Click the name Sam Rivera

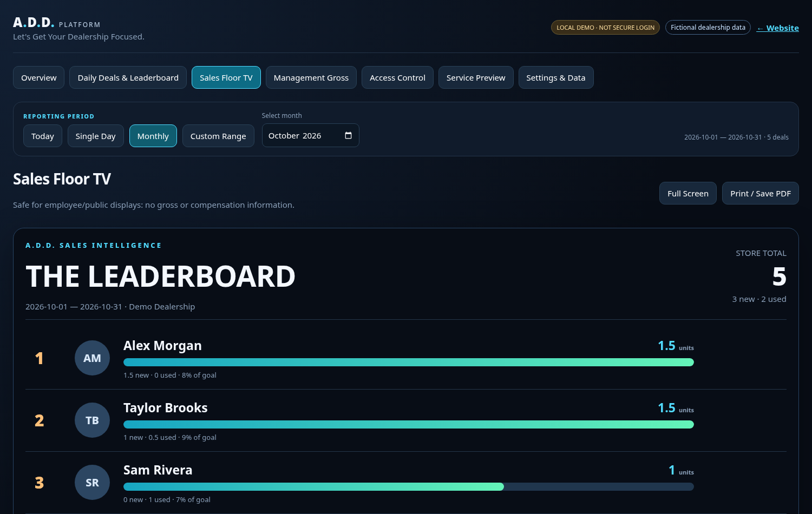(x=158, y=470)
